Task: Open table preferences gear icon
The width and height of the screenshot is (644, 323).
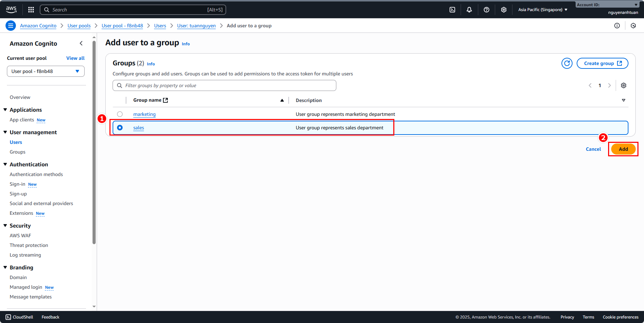Action: (x=624, y=85)
